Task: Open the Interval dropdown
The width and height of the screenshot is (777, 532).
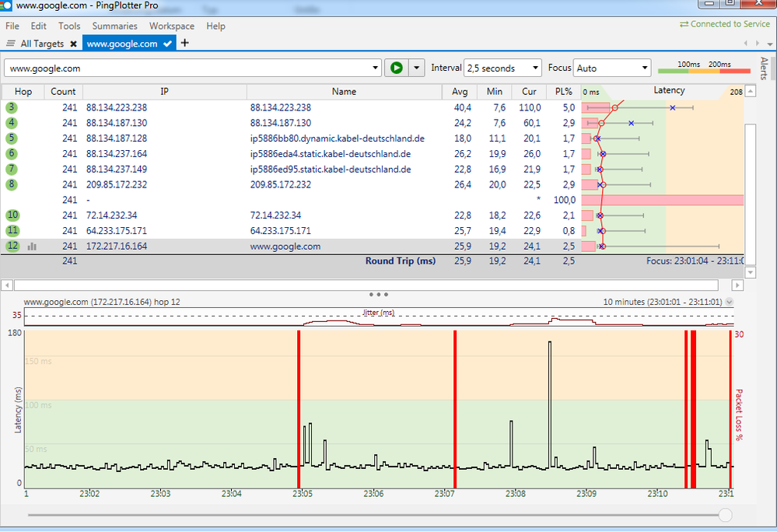Action: (x=502, y=68)
